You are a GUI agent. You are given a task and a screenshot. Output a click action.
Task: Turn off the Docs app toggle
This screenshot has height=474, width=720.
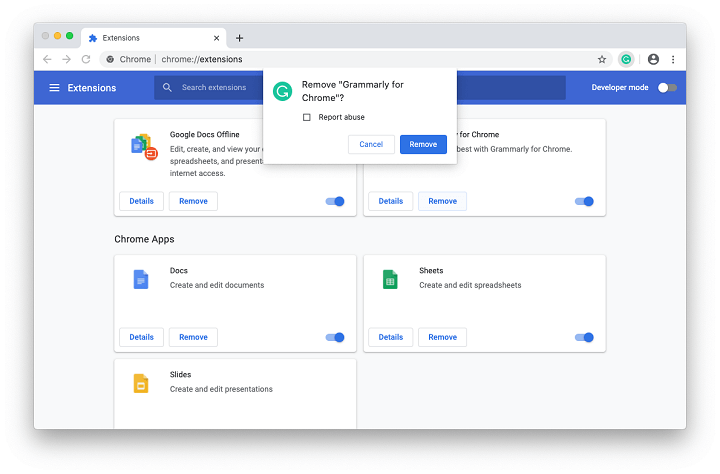point(335,337)
